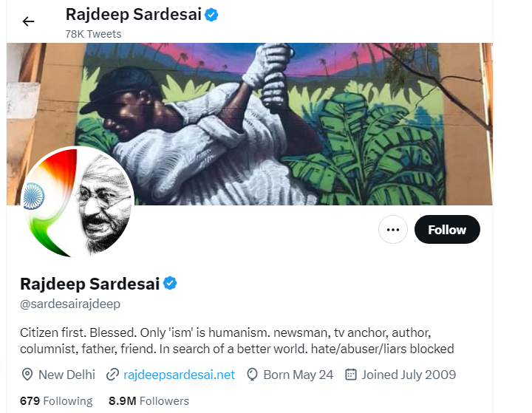Click the Joined July 2009 text
Viewport: 532px width, 413px height.
pyautogui.click(x=409, y=375)
